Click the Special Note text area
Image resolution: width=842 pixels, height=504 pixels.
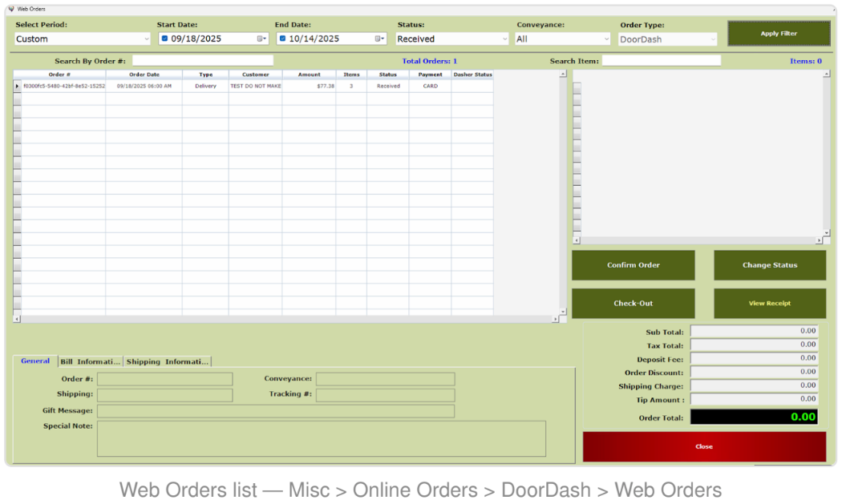(321, 438)
